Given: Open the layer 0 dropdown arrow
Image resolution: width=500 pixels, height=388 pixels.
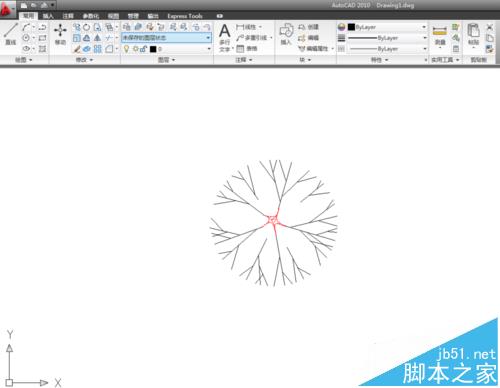Looking at the screenshot, I should click(x=209, y=49).
